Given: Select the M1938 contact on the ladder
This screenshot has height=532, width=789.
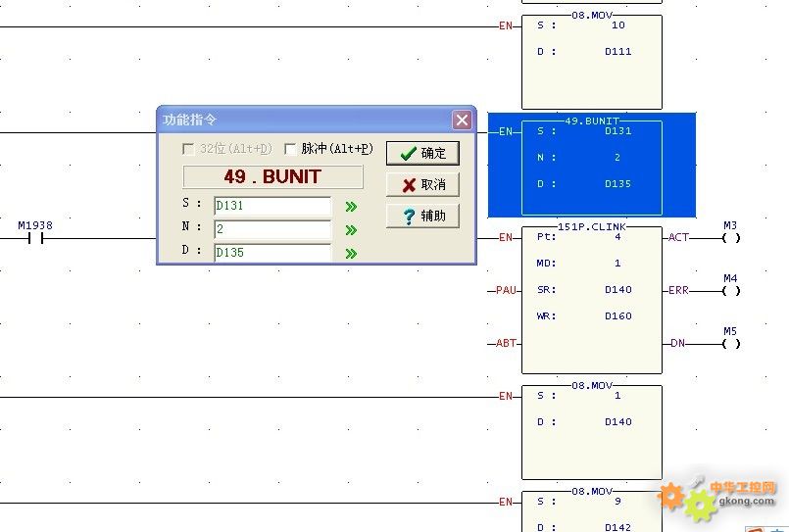Looking at the screenshot, I should (35, 238).
